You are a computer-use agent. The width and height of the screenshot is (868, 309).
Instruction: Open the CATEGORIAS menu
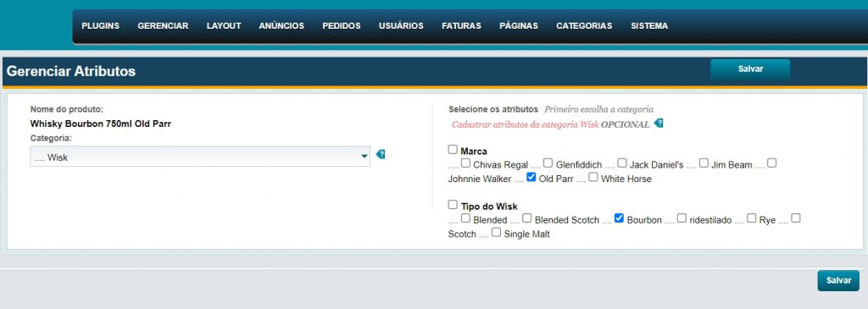point(584,26)
